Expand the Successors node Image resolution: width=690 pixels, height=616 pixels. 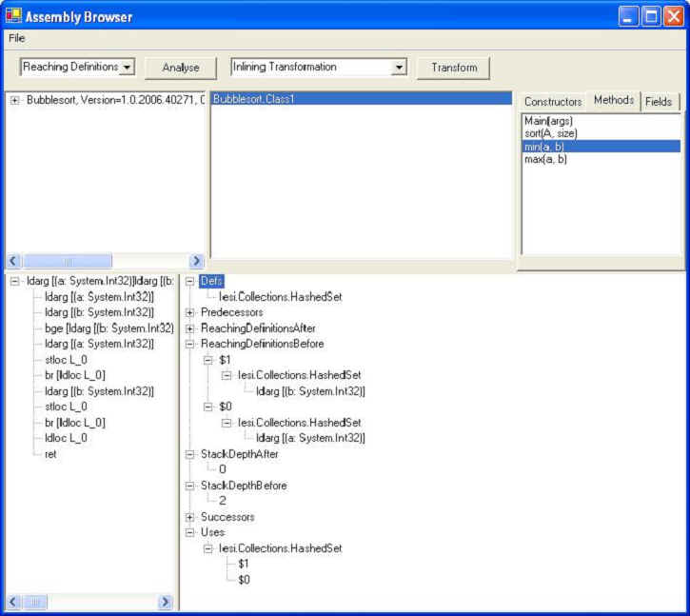190,517
